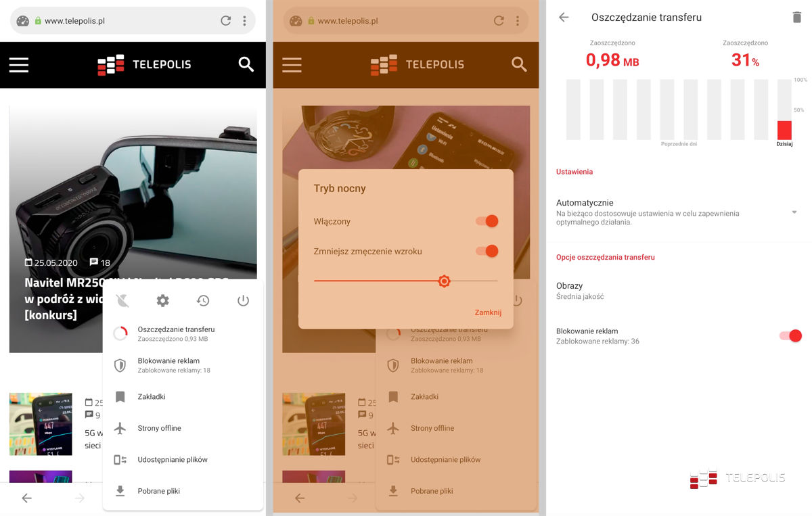Toggle Włączony night mode switch
This screenshot has width=812, height=516.
coord(487,221)
